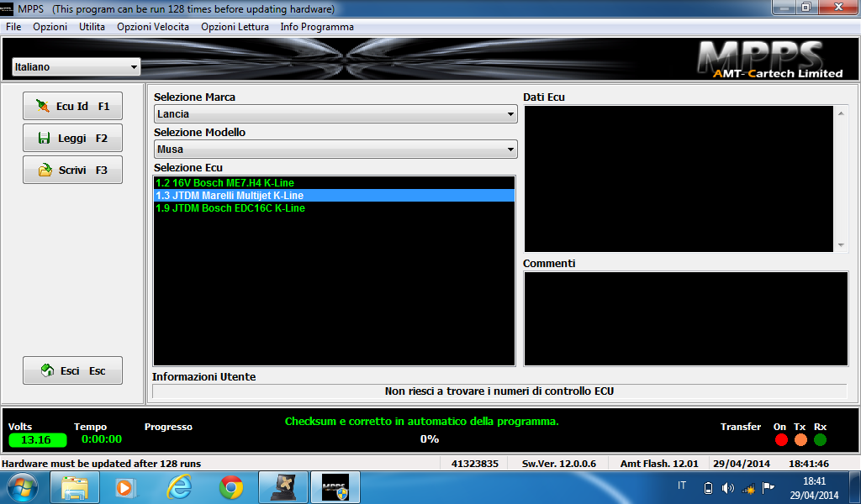
Task: Open the Windows Start menu
Action: 22,487
